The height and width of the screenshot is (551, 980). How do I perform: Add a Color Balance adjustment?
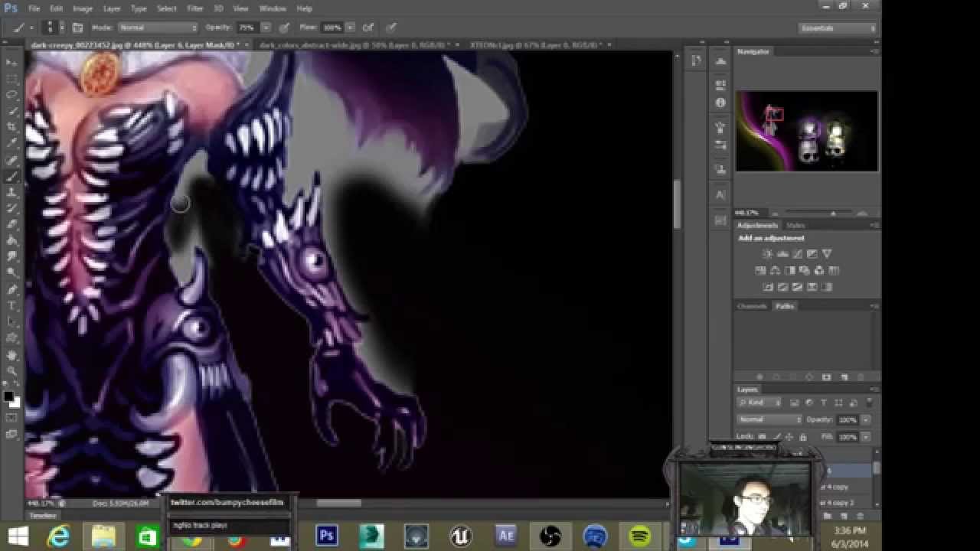coord(775,270)
